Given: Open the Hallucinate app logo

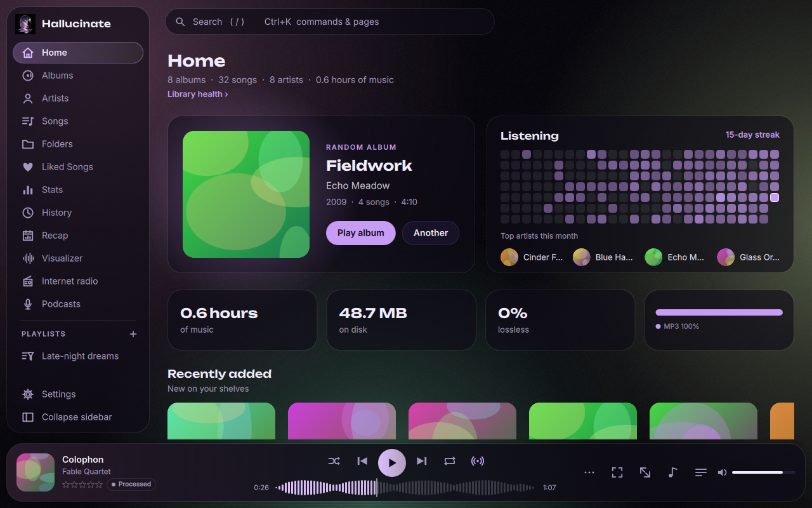Looking at the screenshot, I should coord(25,24).
